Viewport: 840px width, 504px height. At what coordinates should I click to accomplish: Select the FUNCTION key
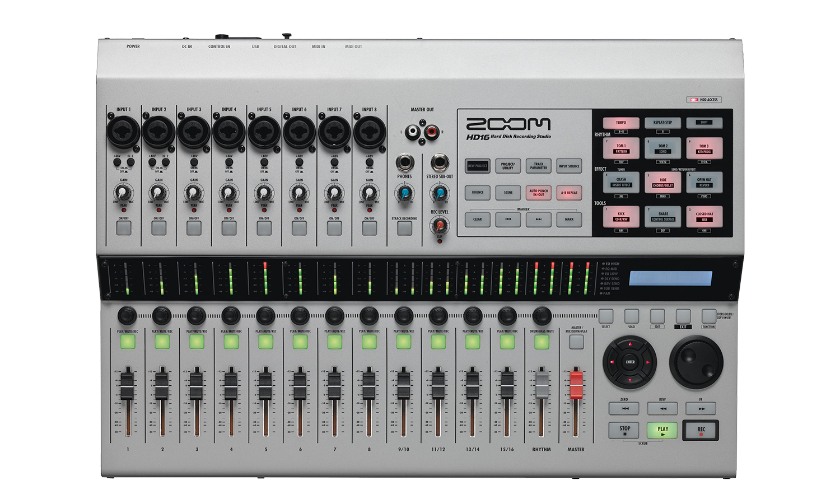pyautogui.click(x=709, y=316)
